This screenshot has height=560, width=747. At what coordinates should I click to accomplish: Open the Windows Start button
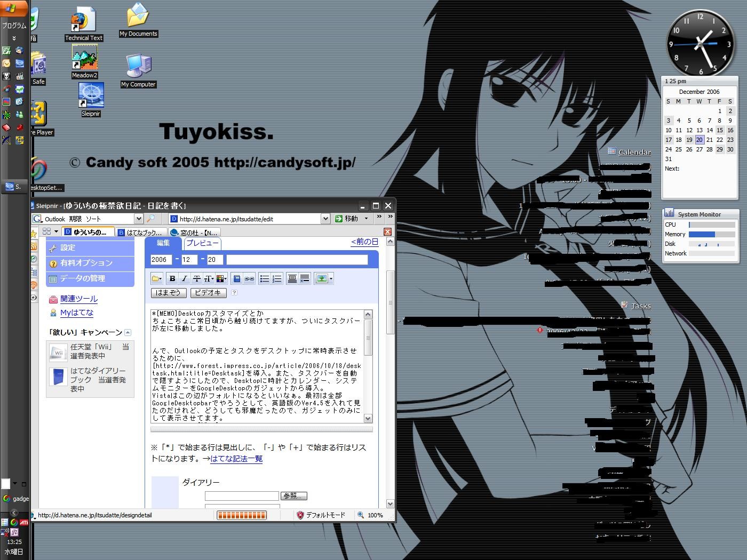[x=14, y=8]
